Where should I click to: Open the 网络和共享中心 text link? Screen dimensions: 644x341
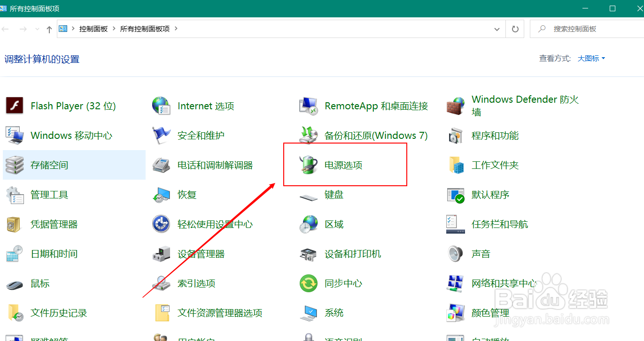tap(504, 283)
